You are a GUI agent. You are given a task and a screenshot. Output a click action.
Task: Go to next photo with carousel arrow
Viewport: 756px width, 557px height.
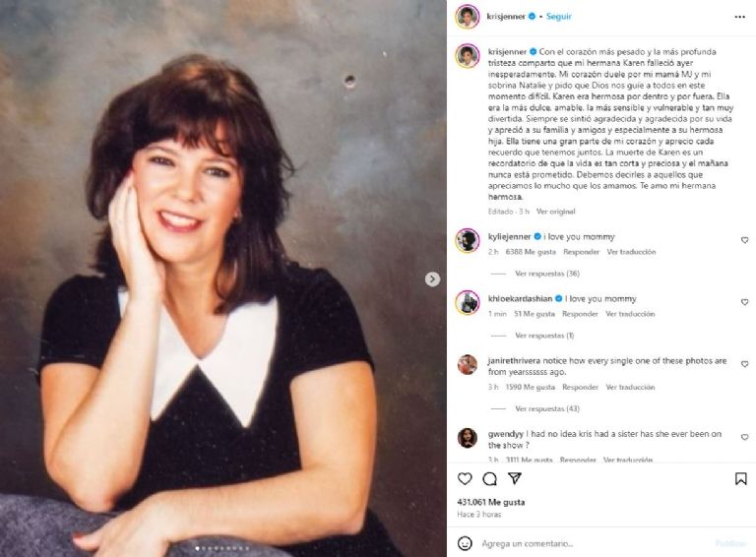[x=432, y=278]
